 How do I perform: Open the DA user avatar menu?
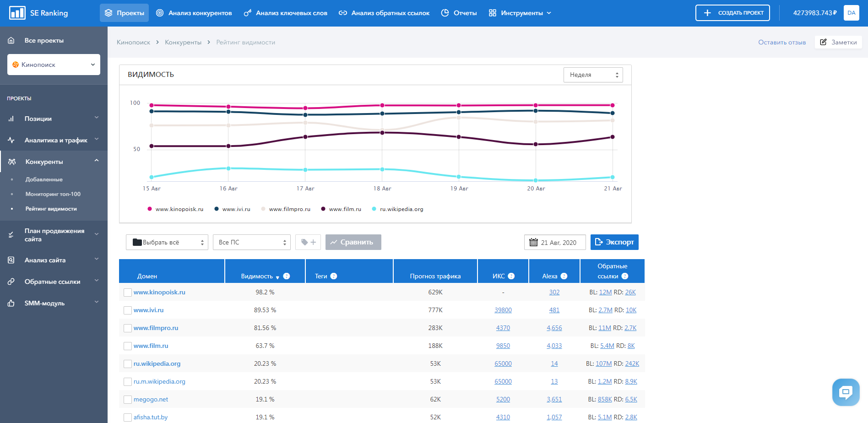pos(852,13)
